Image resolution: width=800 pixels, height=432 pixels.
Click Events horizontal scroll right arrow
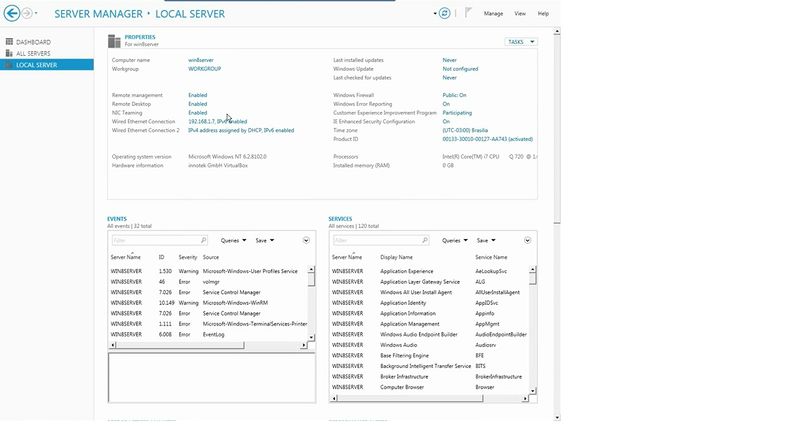pos(304,345)
